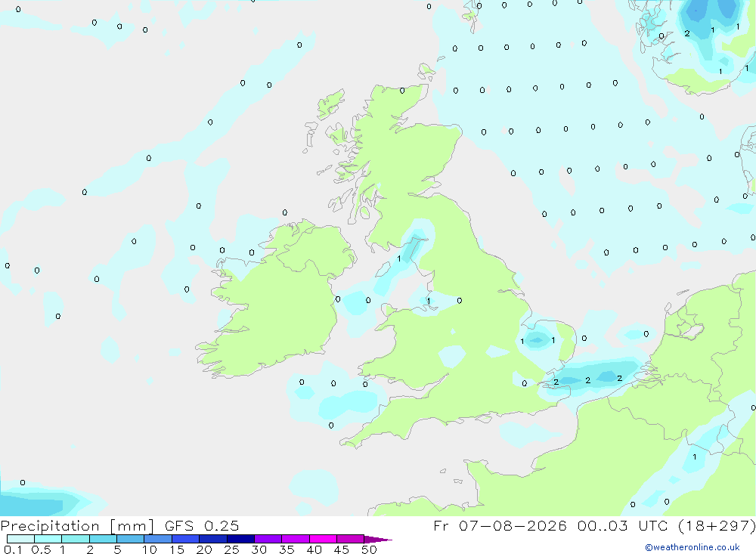
Task: Choose the 15–20 mm blue legend swatch
Action: [186, 539]
